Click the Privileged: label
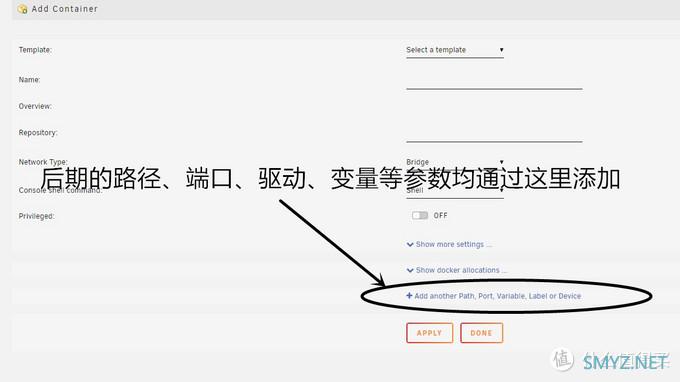680x382 pixels. [36, 216]
